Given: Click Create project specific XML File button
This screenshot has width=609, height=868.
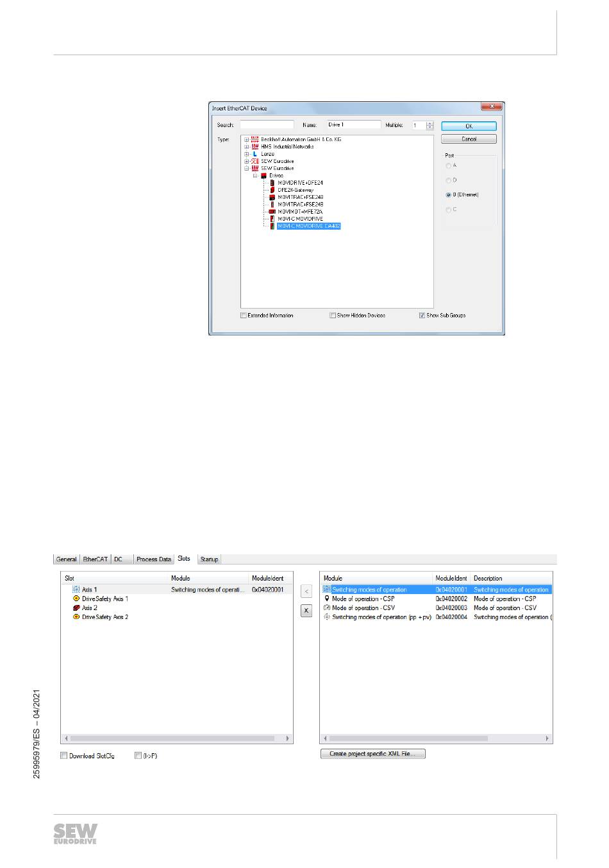Looking at the screenshot, I should pyautogui.click(x=372, y=754).
